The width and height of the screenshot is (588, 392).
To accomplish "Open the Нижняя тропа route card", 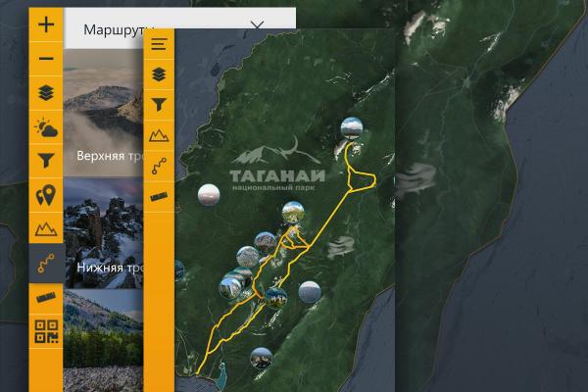I will coord(105,245).
